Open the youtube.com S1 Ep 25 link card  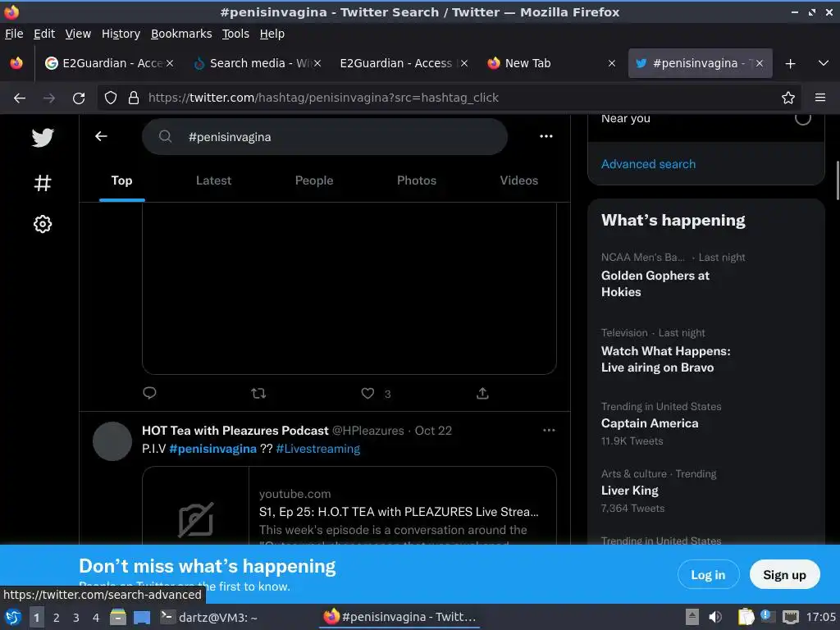coord(349,505)
